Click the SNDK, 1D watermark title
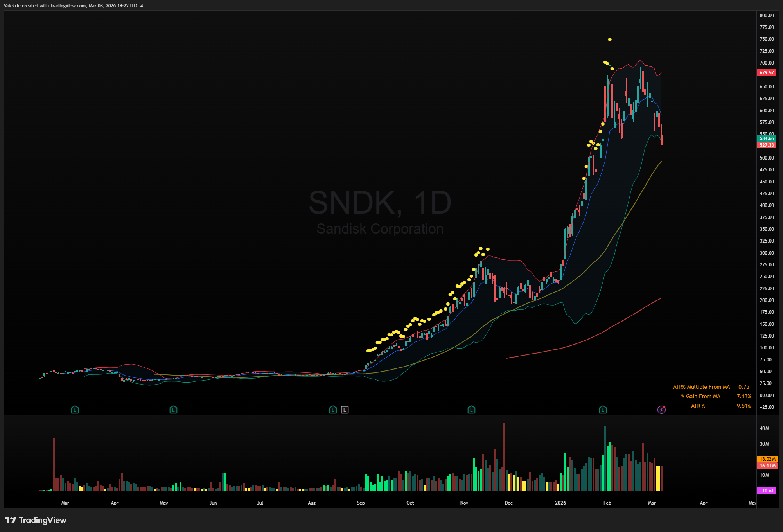Viewport: 783px width, 532px height. [x=380, y=203]
